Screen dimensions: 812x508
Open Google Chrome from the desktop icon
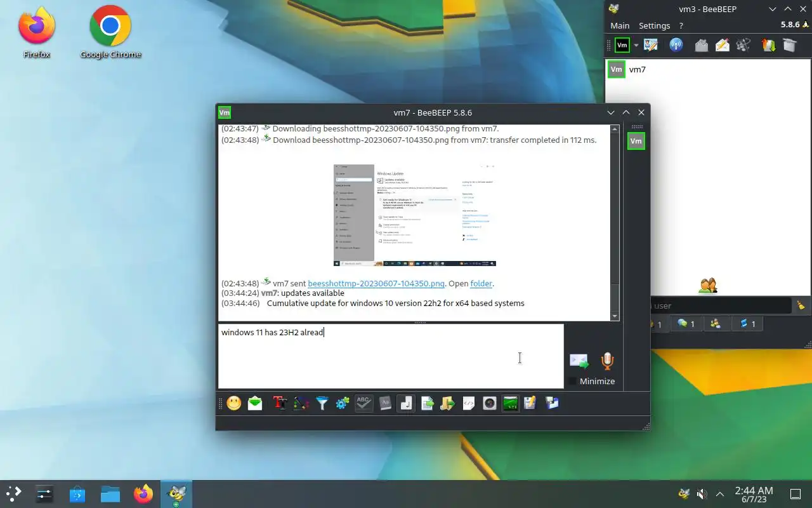tap(110, 32)
